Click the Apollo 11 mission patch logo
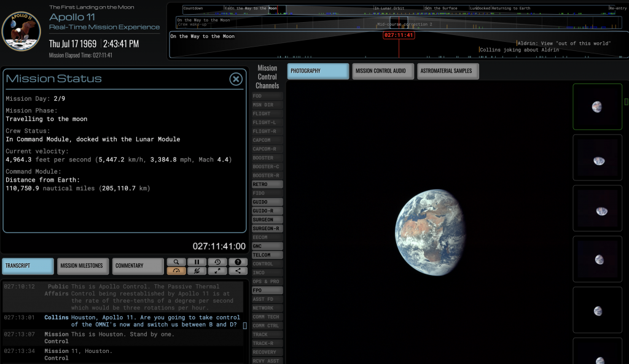 tap(21, 31)
